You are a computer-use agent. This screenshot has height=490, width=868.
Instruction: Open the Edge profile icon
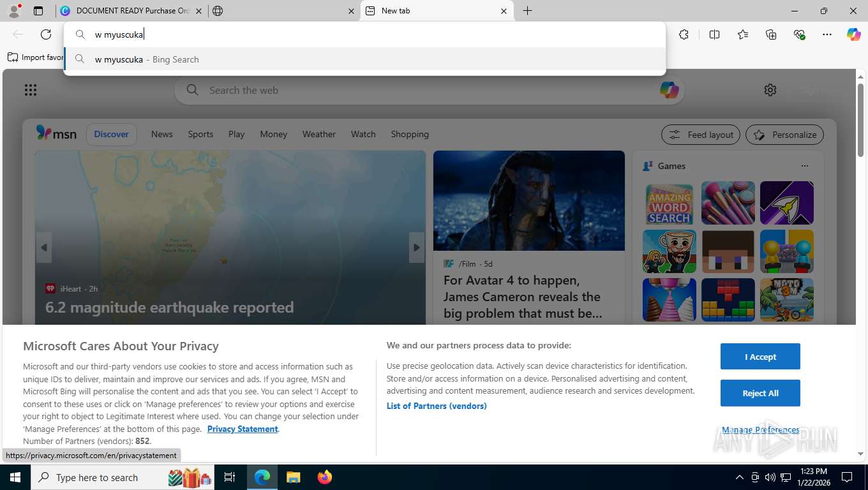(x=13, y=11)
